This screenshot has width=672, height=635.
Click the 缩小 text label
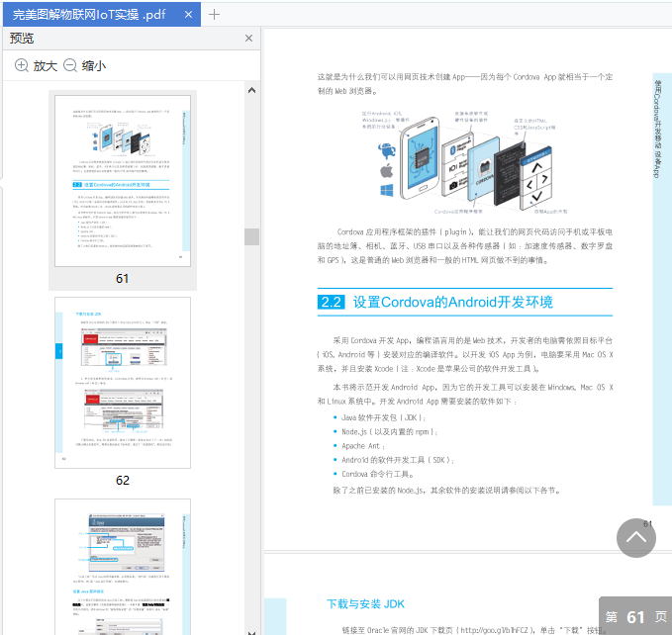(94, 66)
